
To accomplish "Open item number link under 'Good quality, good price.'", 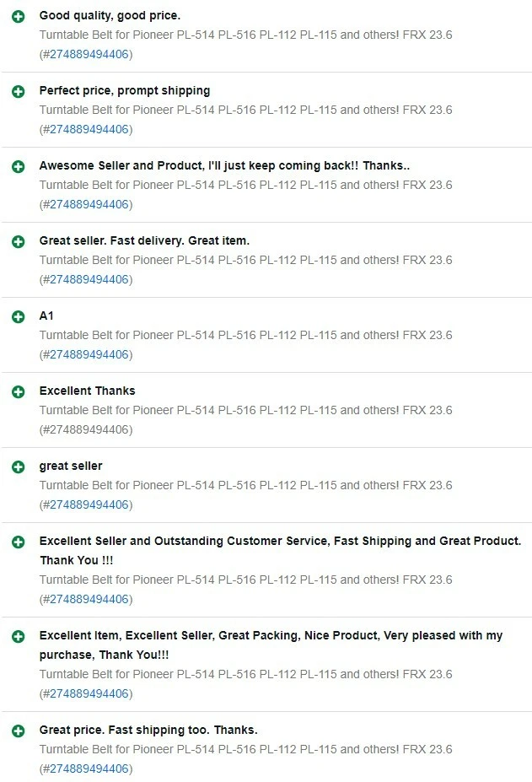I will [89, 55].
